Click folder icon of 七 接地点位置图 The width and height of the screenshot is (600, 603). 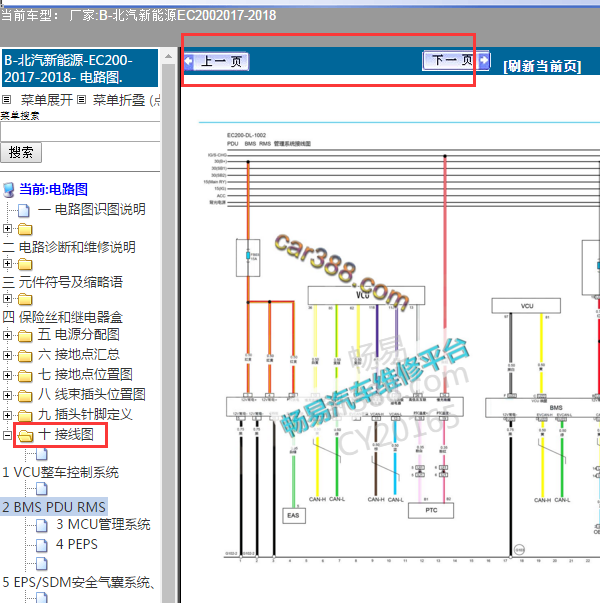tap(25, 376)
